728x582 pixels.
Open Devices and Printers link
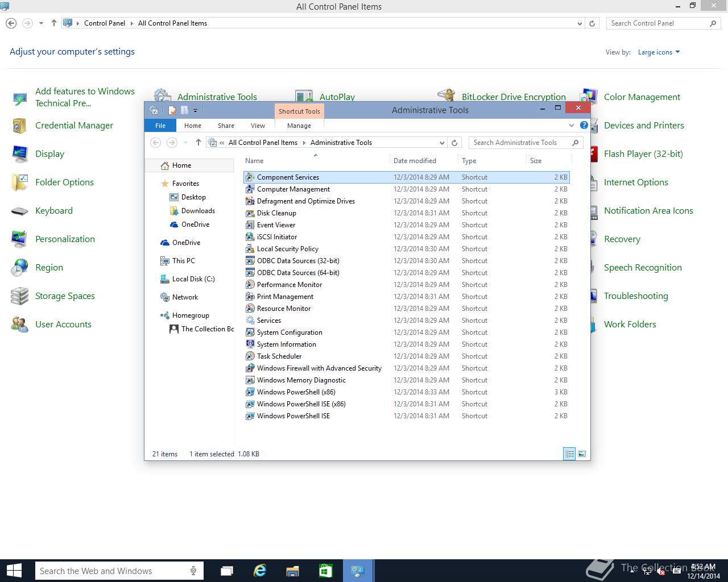[644, 126]
